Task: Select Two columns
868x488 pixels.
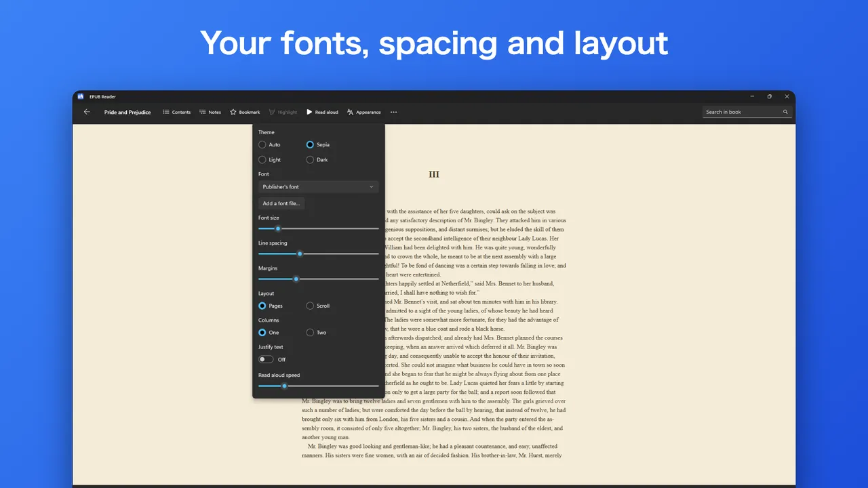Action: pyautogui.click(x=316, y=333)
